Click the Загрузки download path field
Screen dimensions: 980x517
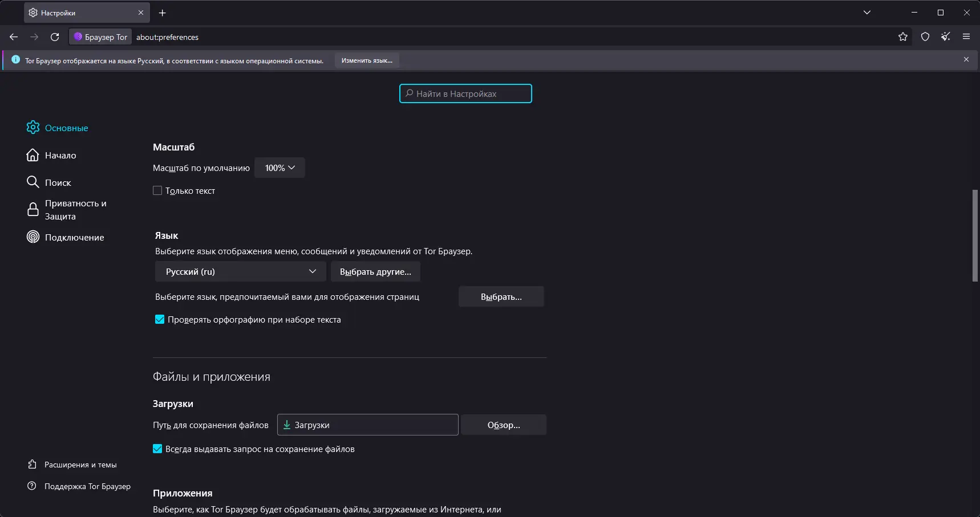tap(368, 425)
